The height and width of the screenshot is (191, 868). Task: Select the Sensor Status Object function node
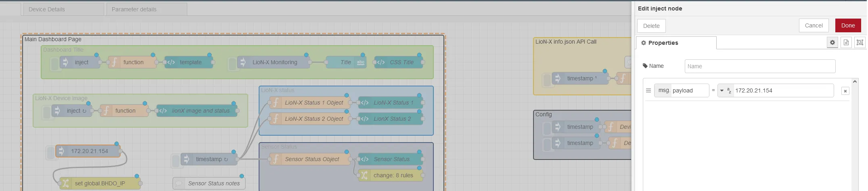pyautogui.click(x=310, y=159)
